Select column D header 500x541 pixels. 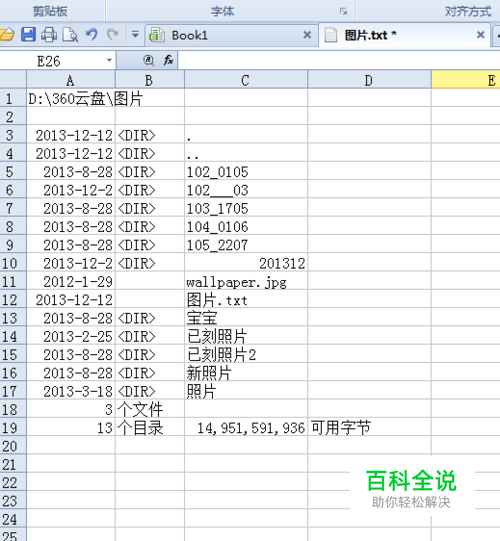369,80
